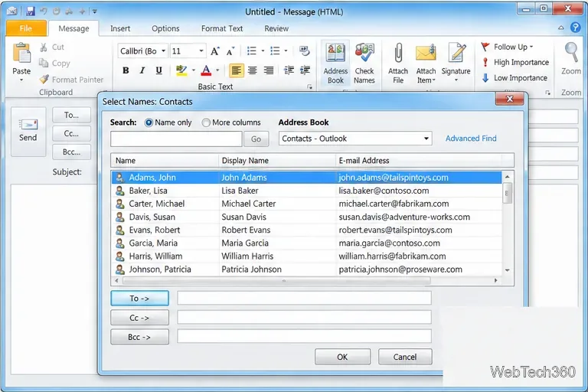588x392 pixels.
Task: Toggle Bold formatting
Action: pyautogui.click(x=126, y=70)
